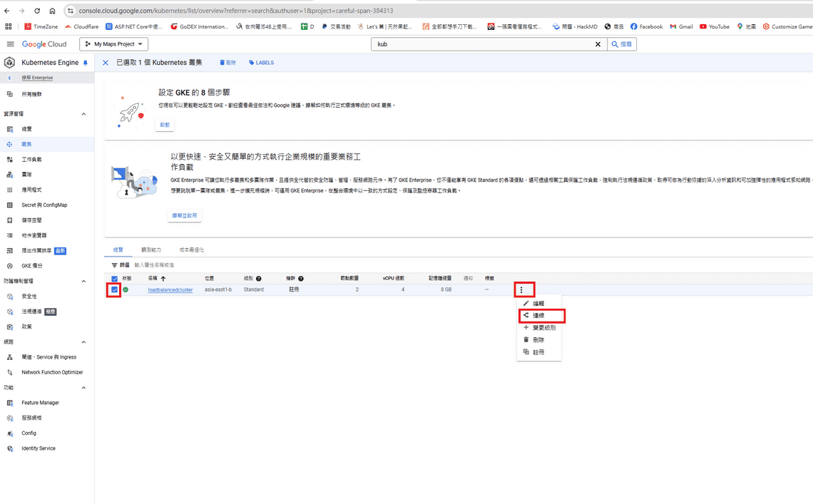Collapse the 資源管理 sidebar section
This screenshot has width=813, height=504.
tap(83, 113)
